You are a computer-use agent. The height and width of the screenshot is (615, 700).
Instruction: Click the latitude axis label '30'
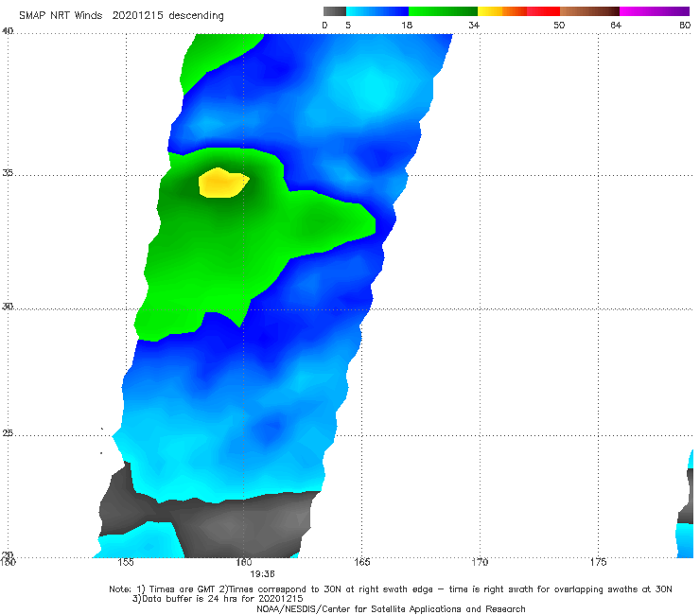8,307
